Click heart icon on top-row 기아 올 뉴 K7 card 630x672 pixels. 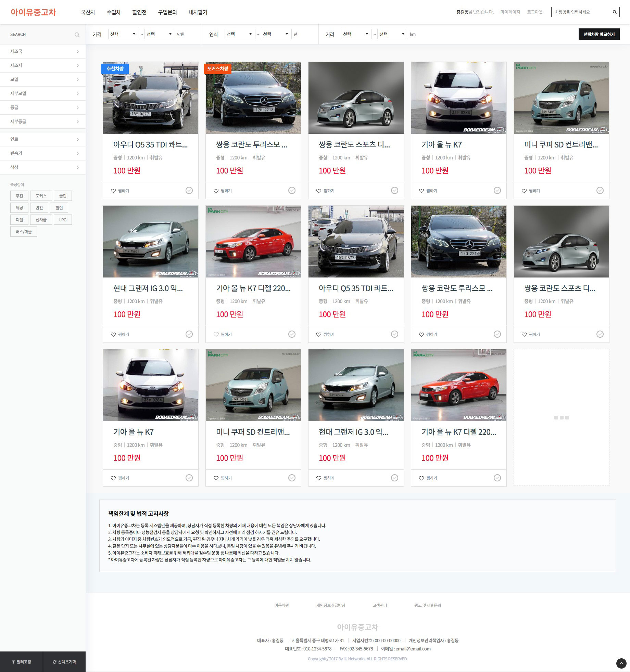[x=421, y=191]
